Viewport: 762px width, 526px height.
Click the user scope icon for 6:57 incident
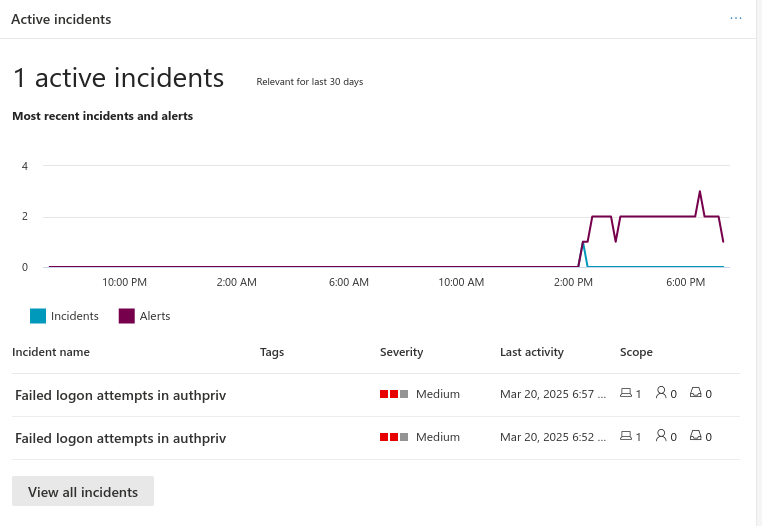pyautogui.click(x=661, y=394)
